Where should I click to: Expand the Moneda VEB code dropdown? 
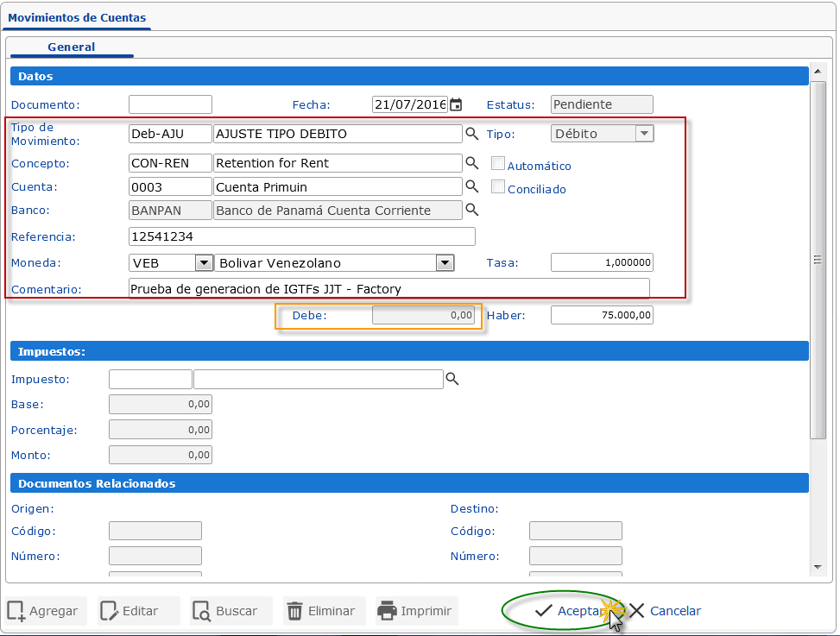204,263
